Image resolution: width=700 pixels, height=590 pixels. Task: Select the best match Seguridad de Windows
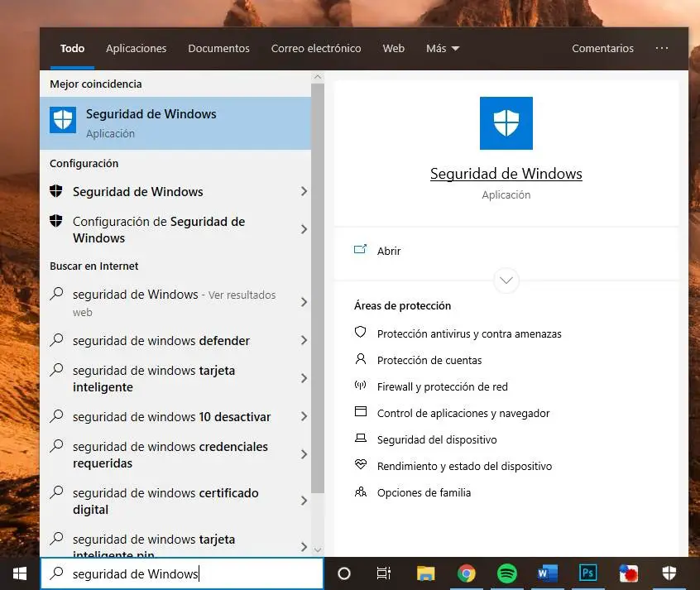click(x=175, y=123)
